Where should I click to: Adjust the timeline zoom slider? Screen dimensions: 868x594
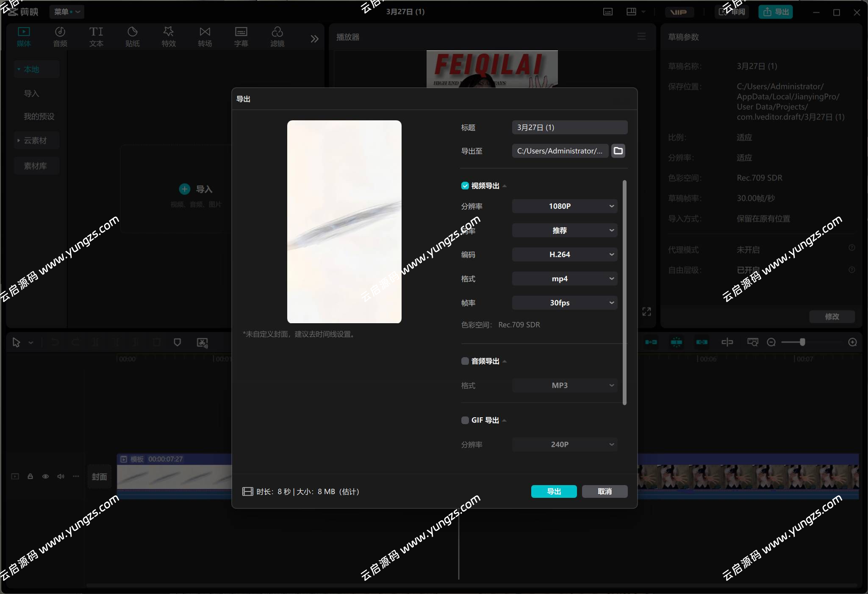[801, 342]
